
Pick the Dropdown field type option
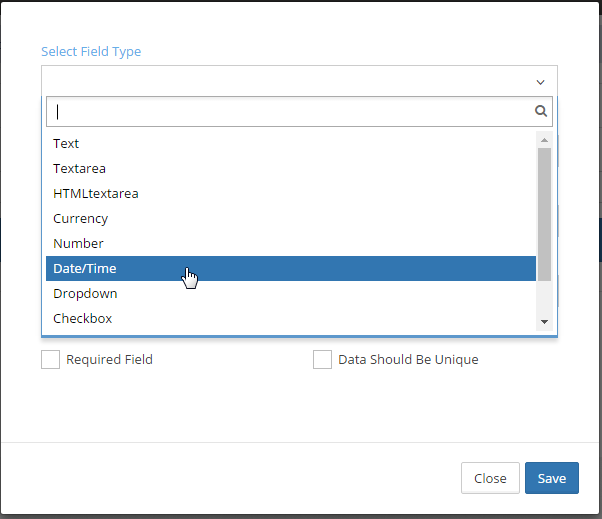pos(85,294)
